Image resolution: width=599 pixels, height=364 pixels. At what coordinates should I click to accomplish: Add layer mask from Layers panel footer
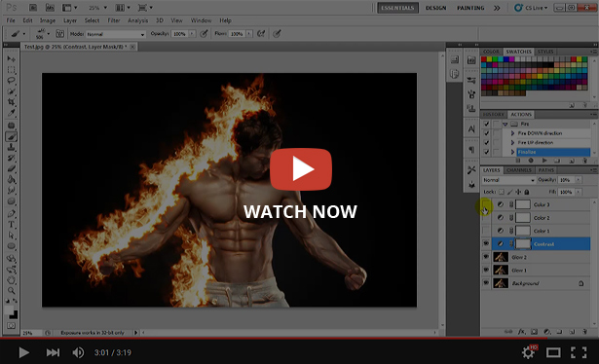[534, 332]
